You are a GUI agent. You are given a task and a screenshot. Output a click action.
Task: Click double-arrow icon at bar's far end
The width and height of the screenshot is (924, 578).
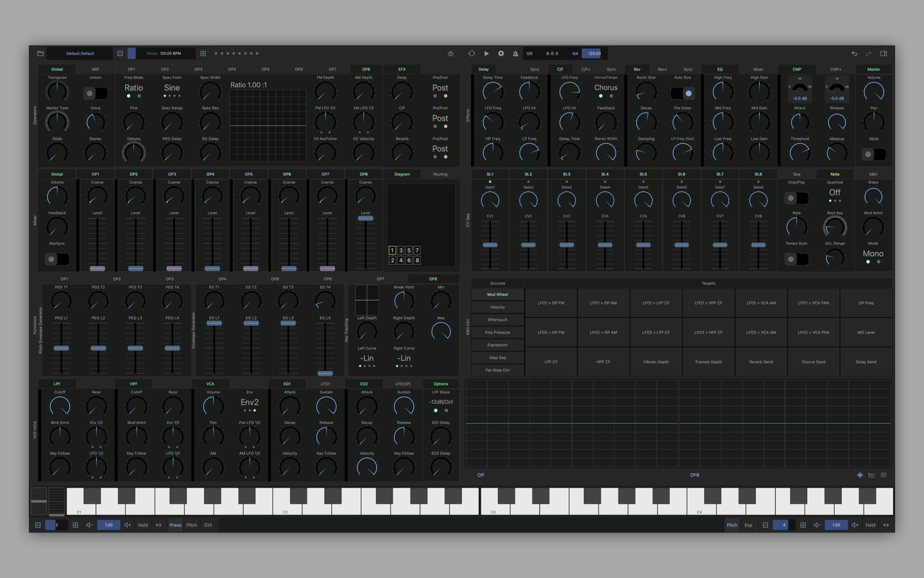coord(886,525)
